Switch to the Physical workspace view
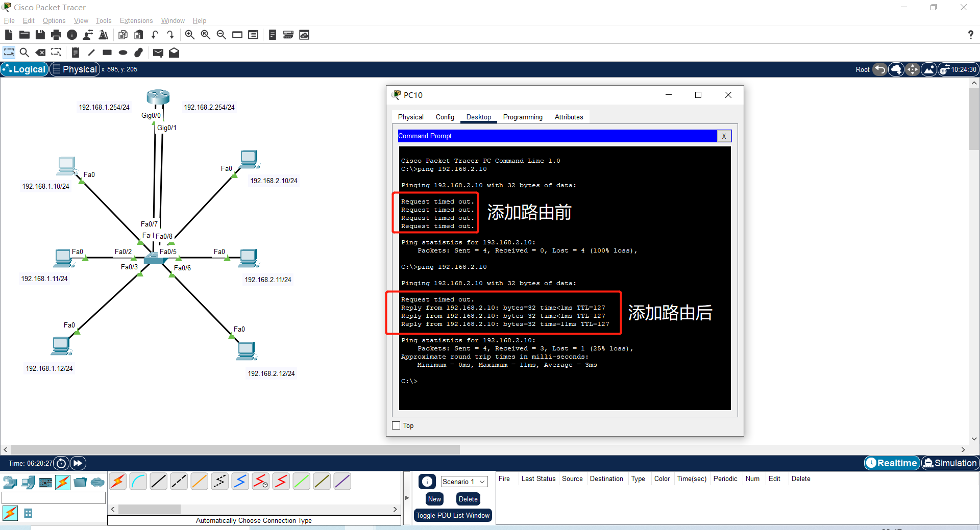Screen dimensions: 980x530 point(75,69)
